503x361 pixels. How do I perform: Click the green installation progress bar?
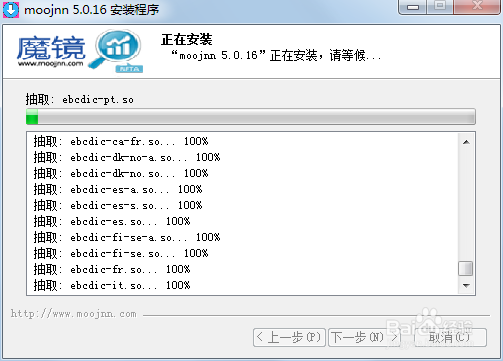tap(251, 117)
